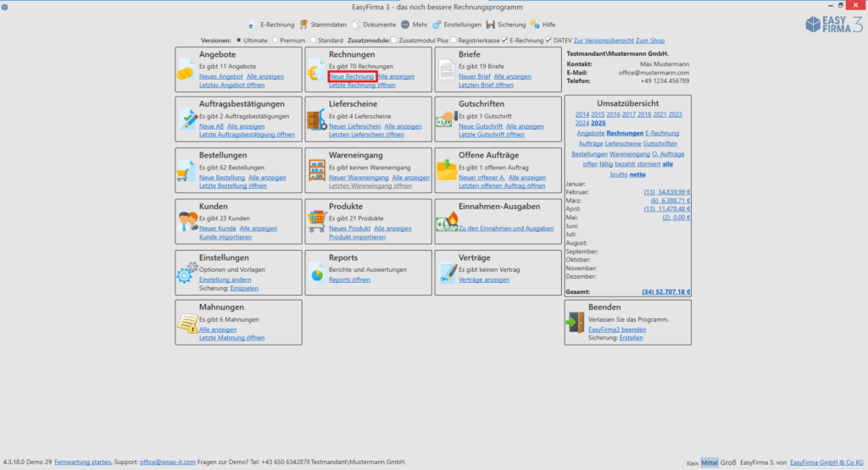Image resolution: width=868 pixels, height=470 pixels.
Task: Click the Briefe document icon
Action: pyautogui.click(x=446, y=71)
